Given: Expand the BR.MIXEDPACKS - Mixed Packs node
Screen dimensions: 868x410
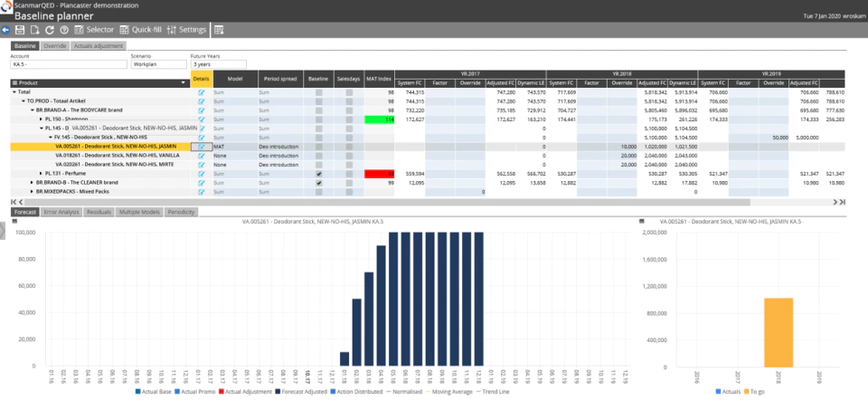Looking at the screenshot, I should coord(33,191).
